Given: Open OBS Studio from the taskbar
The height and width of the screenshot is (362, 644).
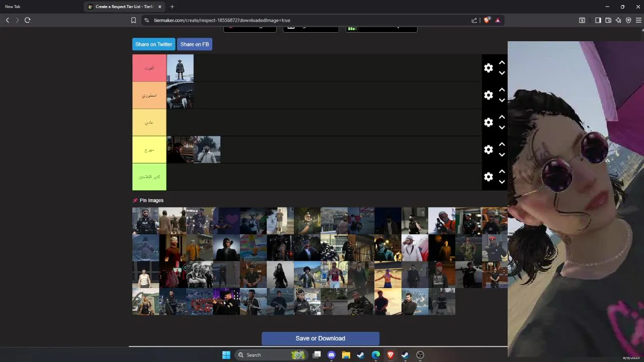Looking at the screenshot, I should click(x=420, y=355).
